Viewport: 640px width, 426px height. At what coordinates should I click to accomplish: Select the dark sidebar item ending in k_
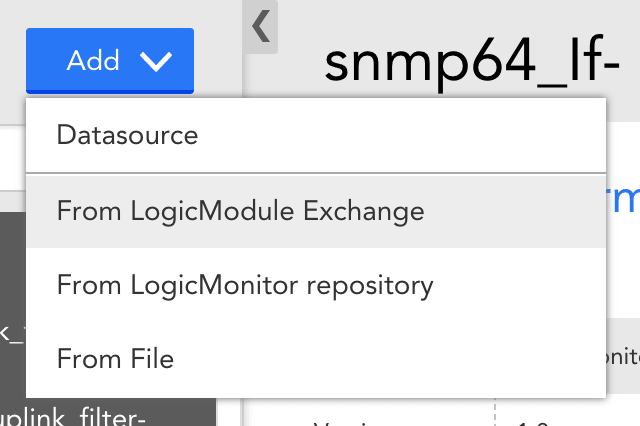[12, 334]
